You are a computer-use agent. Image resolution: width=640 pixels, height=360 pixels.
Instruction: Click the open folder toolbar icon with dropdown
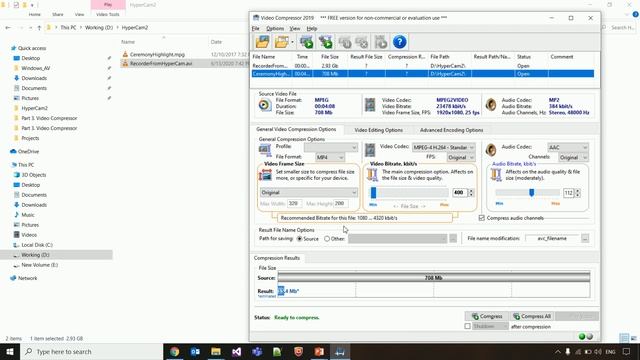tap(282, 42)
